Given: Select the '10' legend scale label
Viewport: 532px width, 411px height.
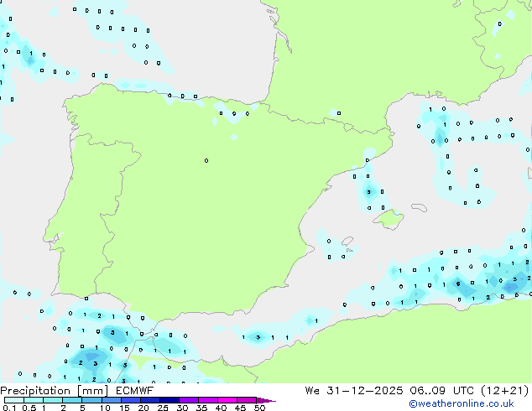Looking at the screenshot, I should click(105, 408).
